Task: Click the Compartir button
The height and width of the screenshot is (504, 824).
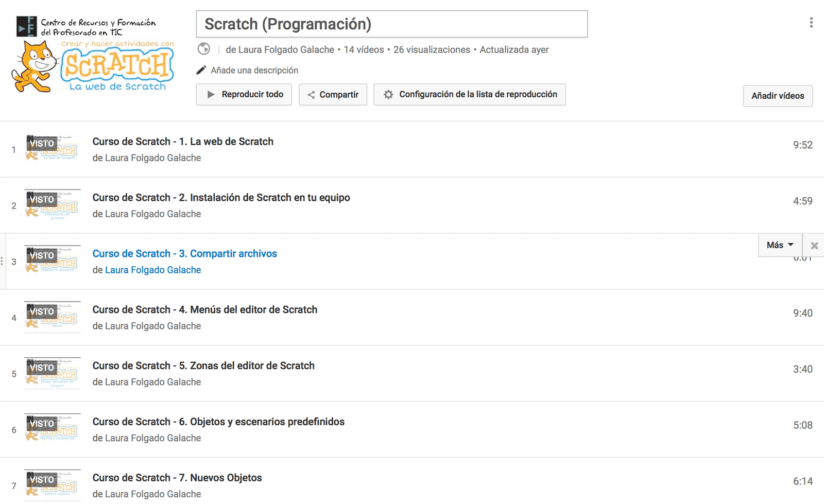Action: click(x=333, y=95)
